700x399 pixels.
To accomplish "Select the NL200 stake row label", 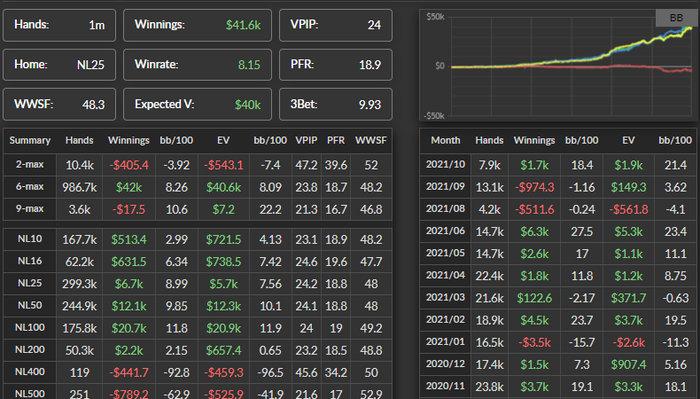I will click(30, 350).
